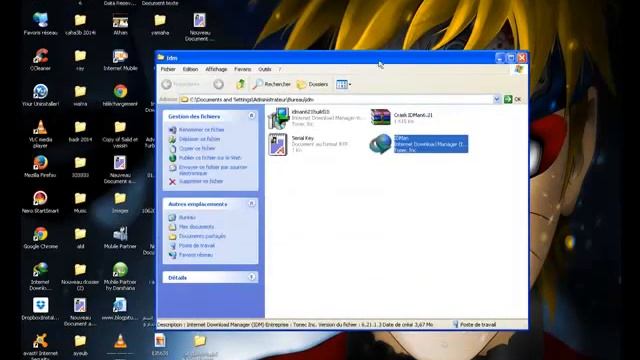Select the VLC media player desktop shortcut

[40, 133]
